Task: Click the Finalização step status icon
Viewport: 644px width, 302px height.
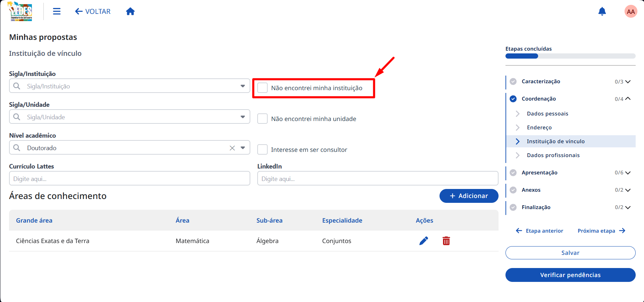Action: 513,207
